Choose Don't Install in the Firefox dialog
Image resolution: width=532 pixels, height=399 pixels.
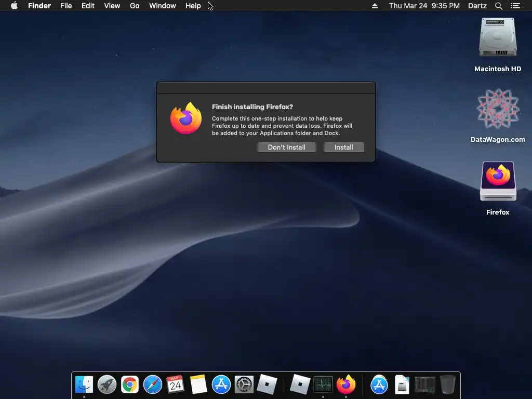click(x=286, y=147)
